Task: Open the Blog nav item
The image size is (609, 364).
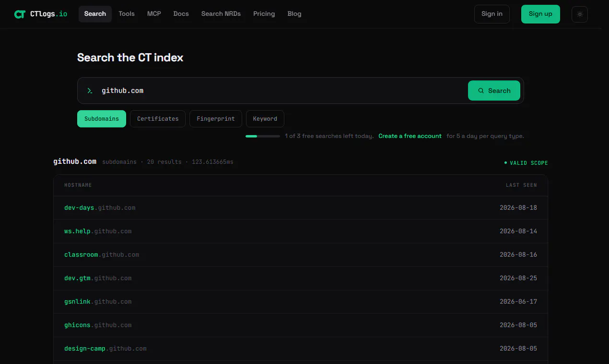Action: 294,14
